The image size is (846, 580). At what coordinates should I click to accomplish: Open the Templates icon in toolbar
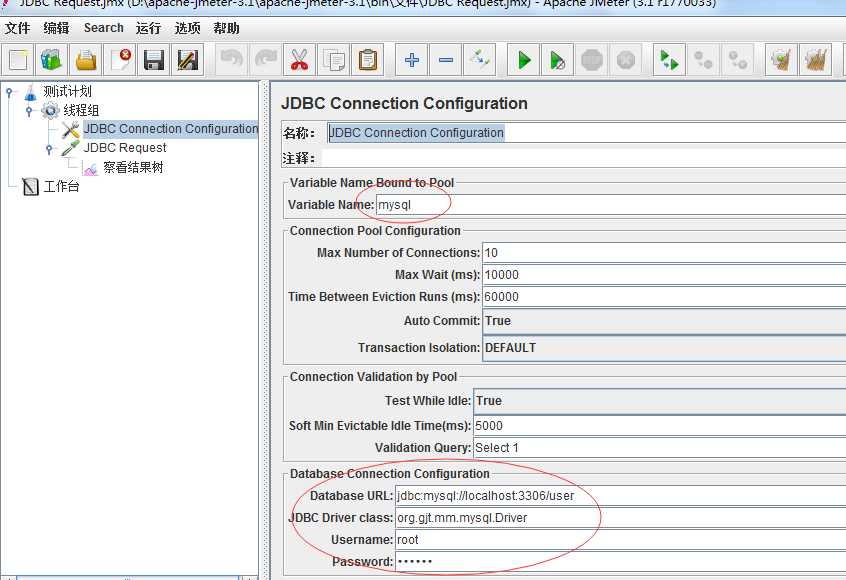point(52,60)
